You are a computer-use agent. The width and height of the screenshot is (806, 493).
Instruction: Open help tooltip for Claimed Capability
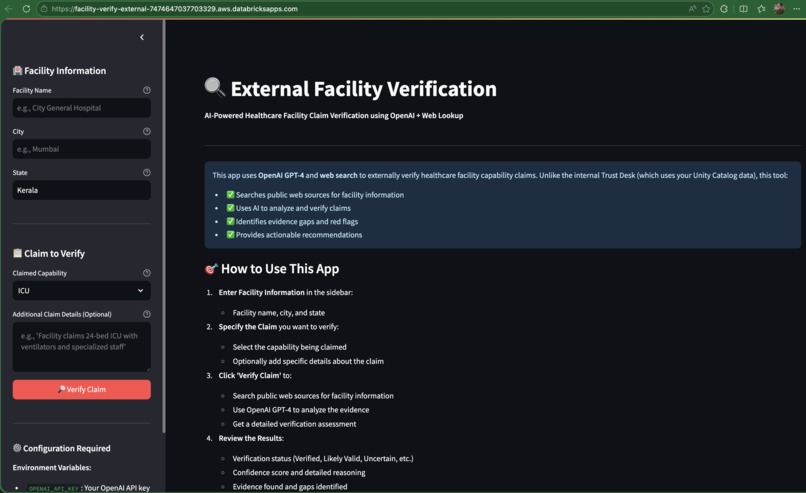(x=146, y=273)
